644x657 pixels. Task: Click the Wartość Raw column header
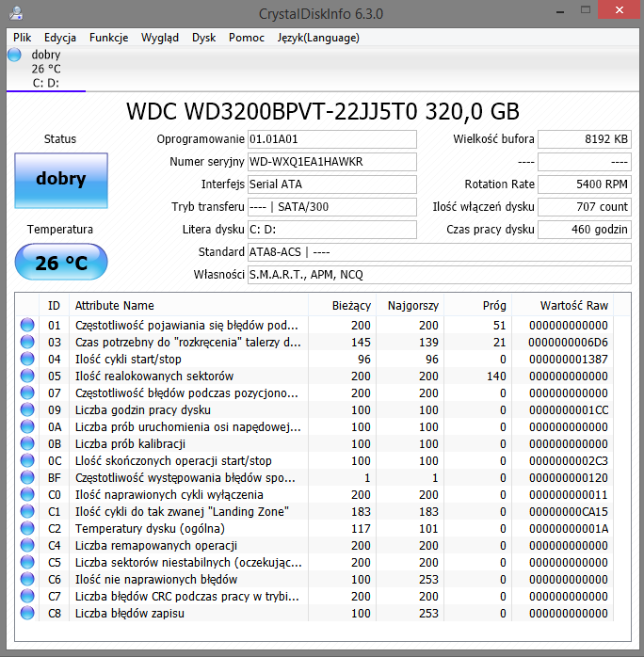click(563, 306)
